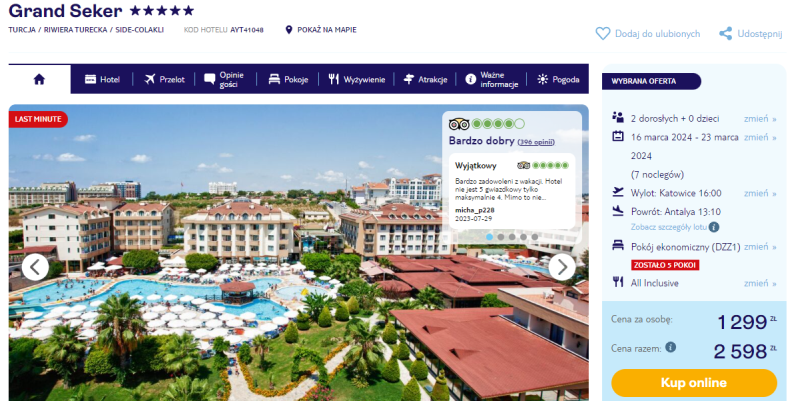
Task: Select the last review carousel dot
Action: click(x=535, y=237)
